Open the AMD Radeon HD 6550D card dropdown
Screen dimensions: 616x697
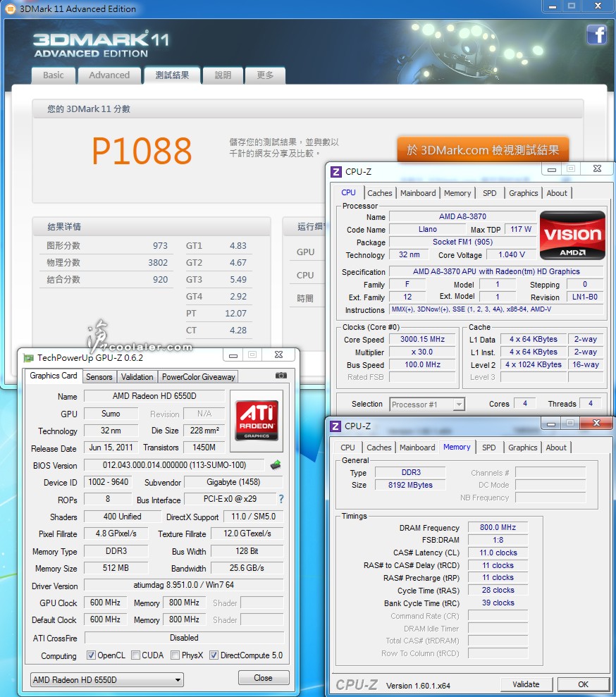[106, 679]
